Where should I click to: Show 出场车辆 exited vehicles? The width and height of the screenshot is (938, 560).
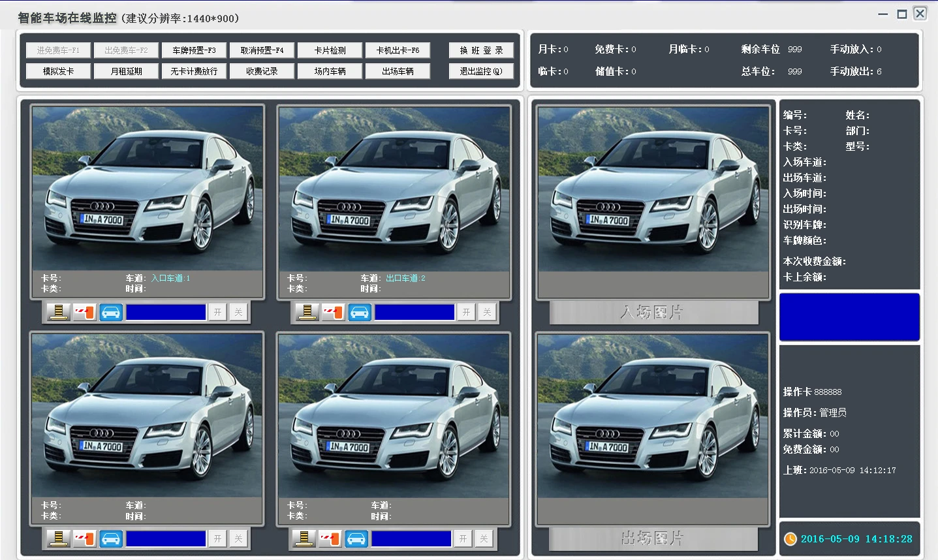tap(398, 71)
